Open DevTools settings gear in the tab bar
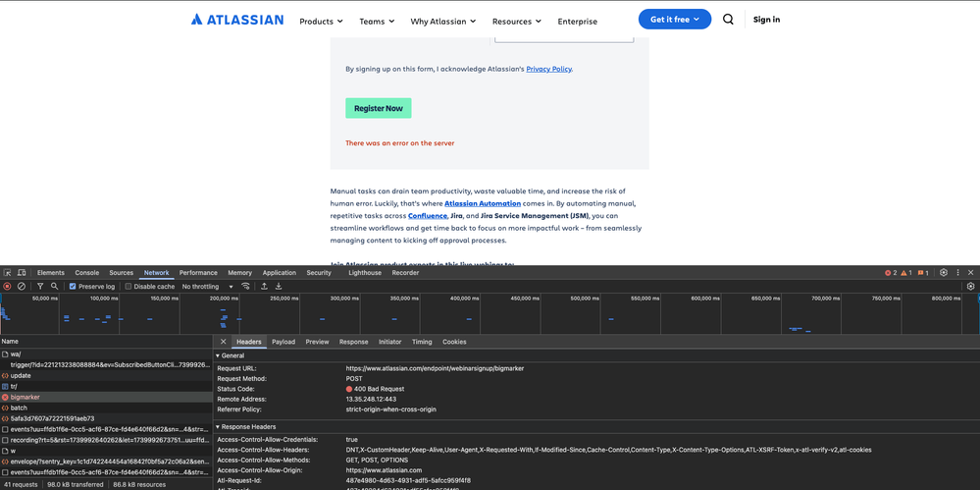The width and height of the screenshot is (980, 490). pos(944,273)
